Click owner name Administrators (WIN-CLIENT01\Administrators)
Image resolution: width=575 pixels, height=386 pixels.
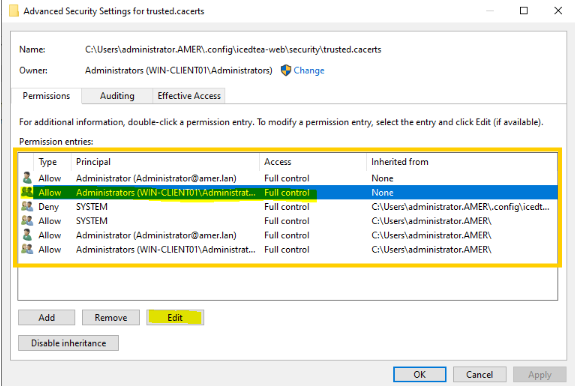click(x=179, y=70)
